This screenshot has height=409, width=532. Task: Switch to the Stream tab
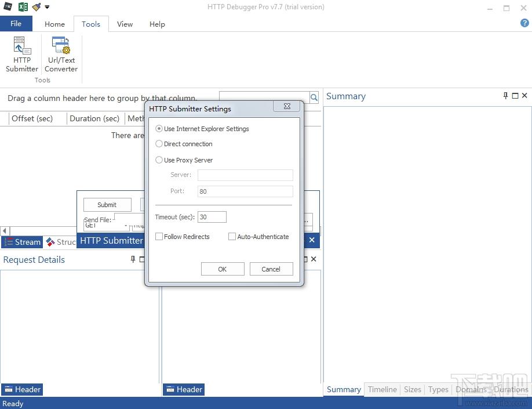tap(23, 242)
